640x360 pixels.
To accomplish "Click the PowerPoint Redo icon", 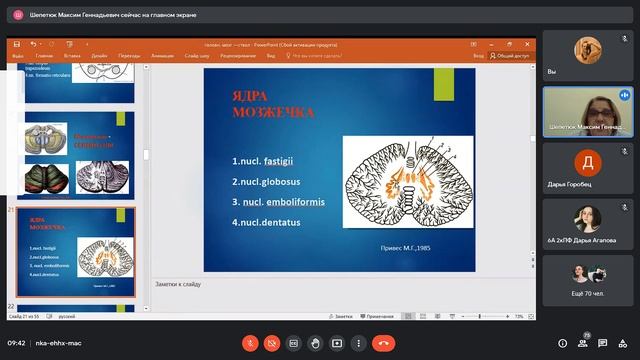I will pos(51,44).
